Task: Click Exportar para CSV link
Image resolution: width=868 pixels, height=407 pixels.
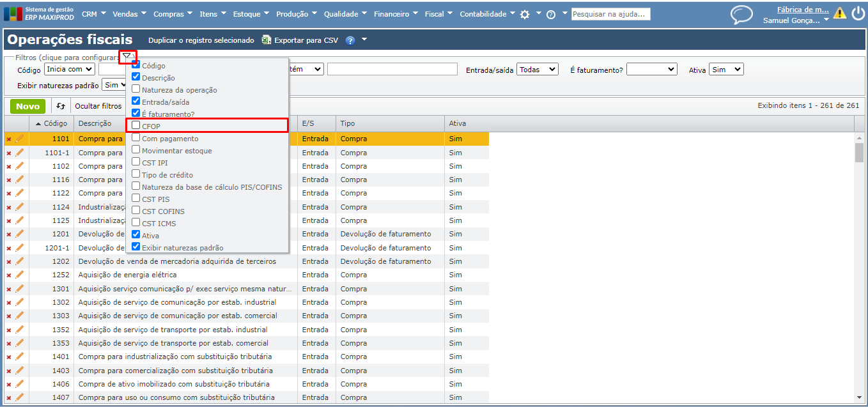Action: tap(306, 40)
